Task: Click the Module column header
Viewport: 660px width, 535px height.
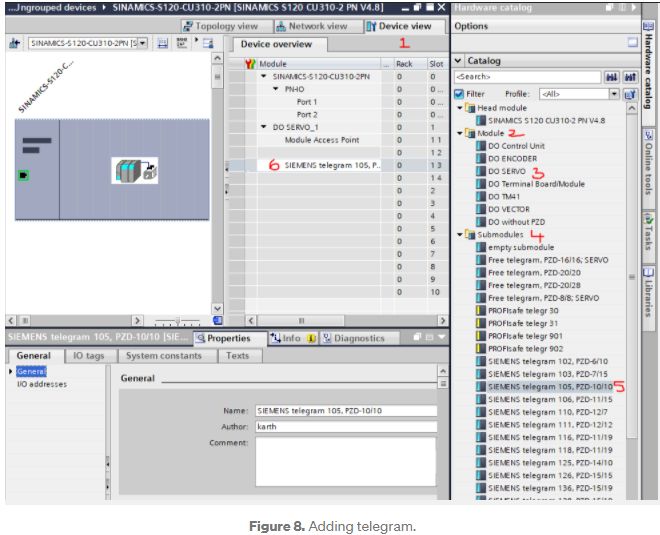Action: point(319,64)
